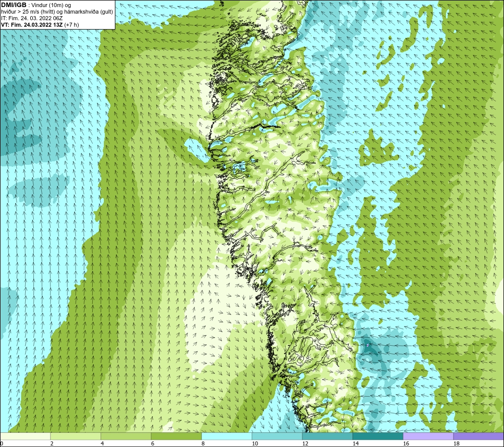
Task: Click the 'DMI/IGB : Vindur (10m) og' title line
Action: pyautogui.click(x=36, y=5)
